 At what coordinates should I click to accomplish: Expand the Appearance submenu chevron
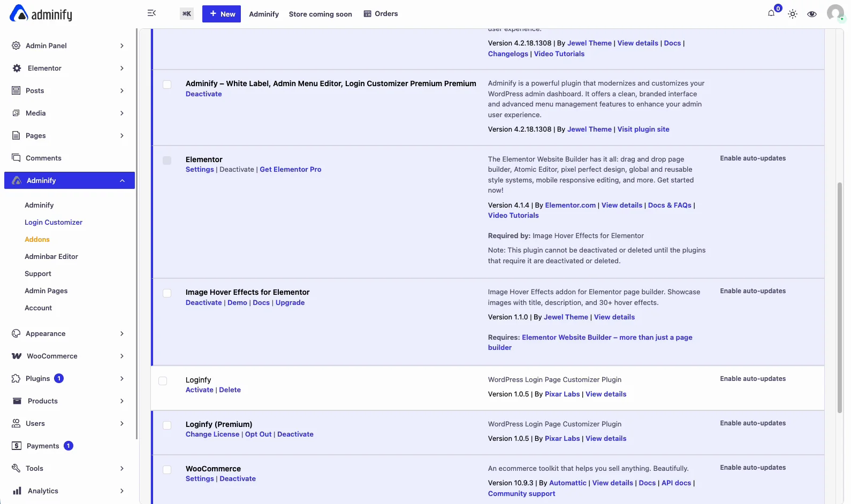pyautogui.click(x=122, y=333)
